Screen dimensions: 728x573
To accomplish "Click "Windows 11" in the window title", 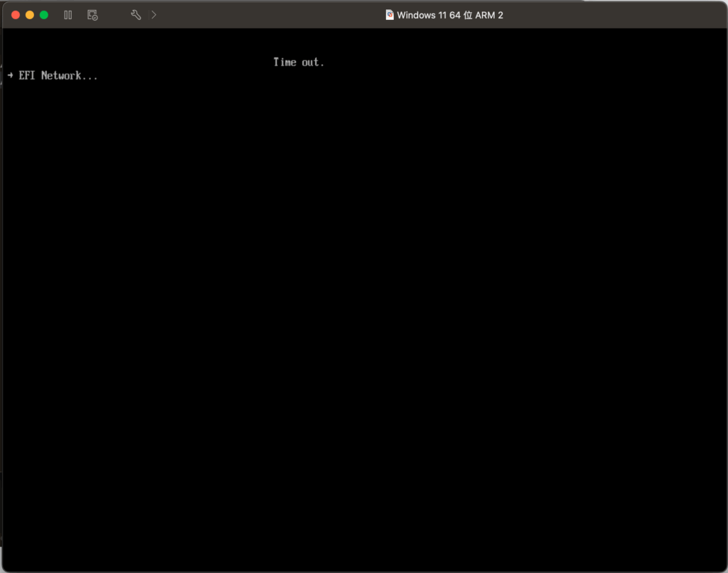I will (x=422, y=15).
